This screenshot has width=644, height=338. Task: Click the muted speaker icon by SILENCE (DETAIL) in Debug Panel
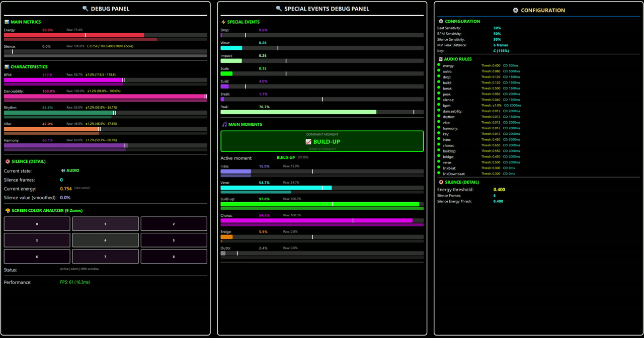pyautogui.click(x=8, y=161)
